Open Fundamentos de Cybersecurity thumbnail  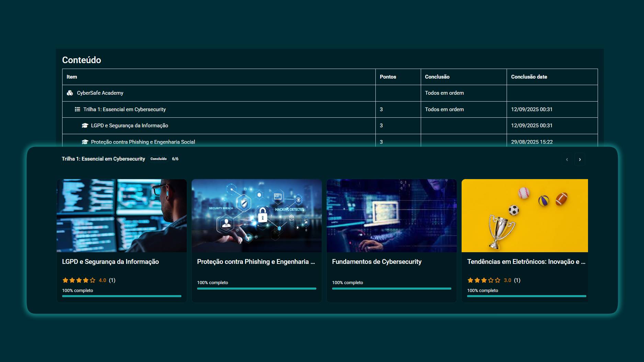point(392,215)
